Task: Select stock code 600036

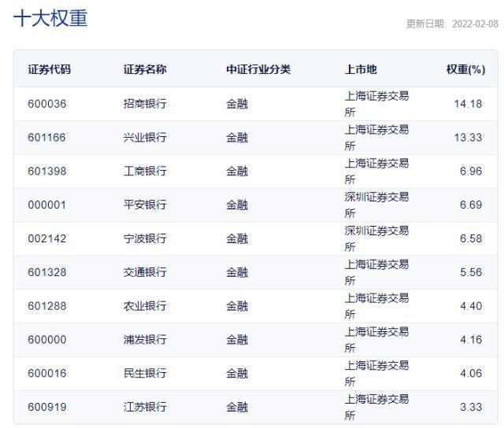Action: 47,104
